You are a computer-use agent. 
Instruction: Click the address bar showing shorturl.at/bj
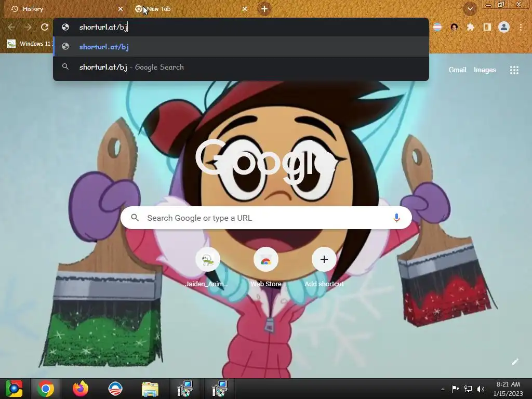click(x=241, y=27)
